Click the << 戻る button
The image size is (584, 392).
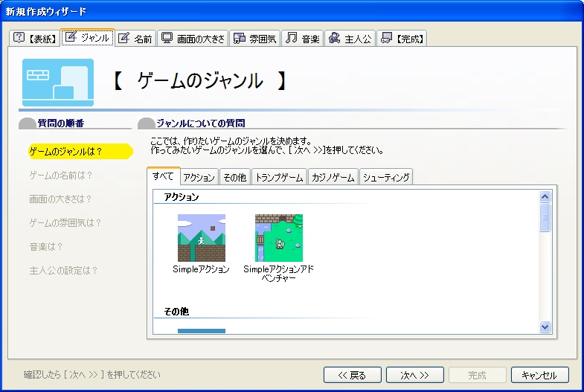pos(353,375)
